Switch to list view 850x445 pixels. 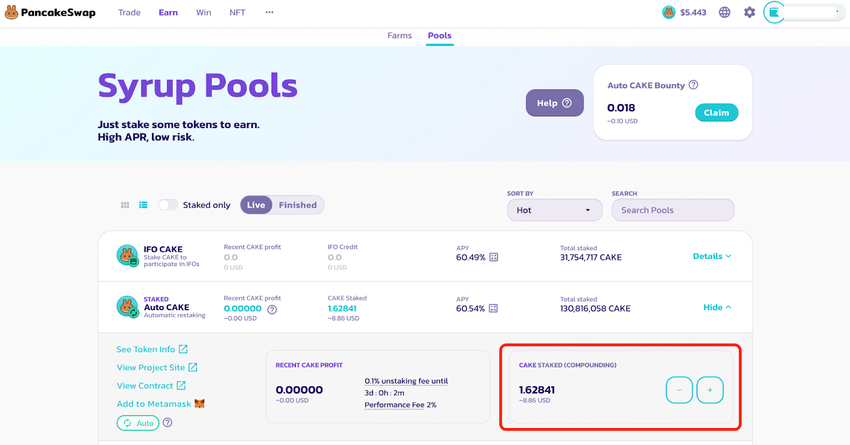click(143, 205)
